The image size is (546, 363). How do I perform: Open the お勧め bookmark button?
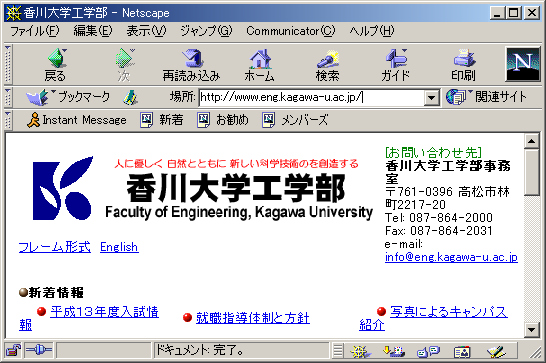point(223,120)
